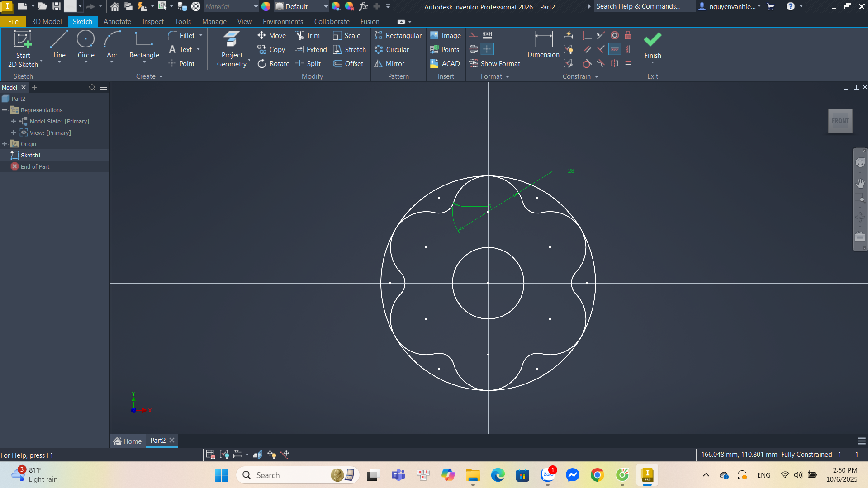Select the Circle sketch tool
The width and height of the screenshot is (868, 488).
pos(85,45)
